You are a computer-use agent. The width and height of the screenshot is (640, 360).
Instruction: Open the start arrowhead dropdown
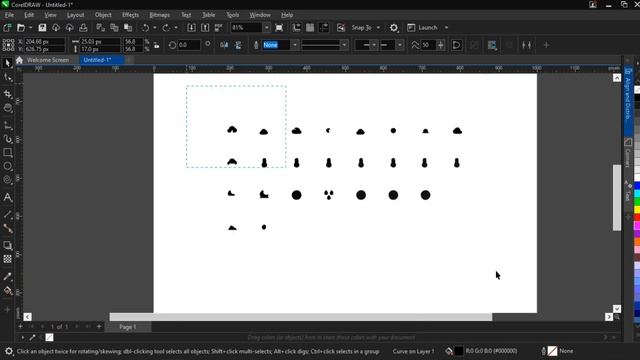(x=374, y=45)
